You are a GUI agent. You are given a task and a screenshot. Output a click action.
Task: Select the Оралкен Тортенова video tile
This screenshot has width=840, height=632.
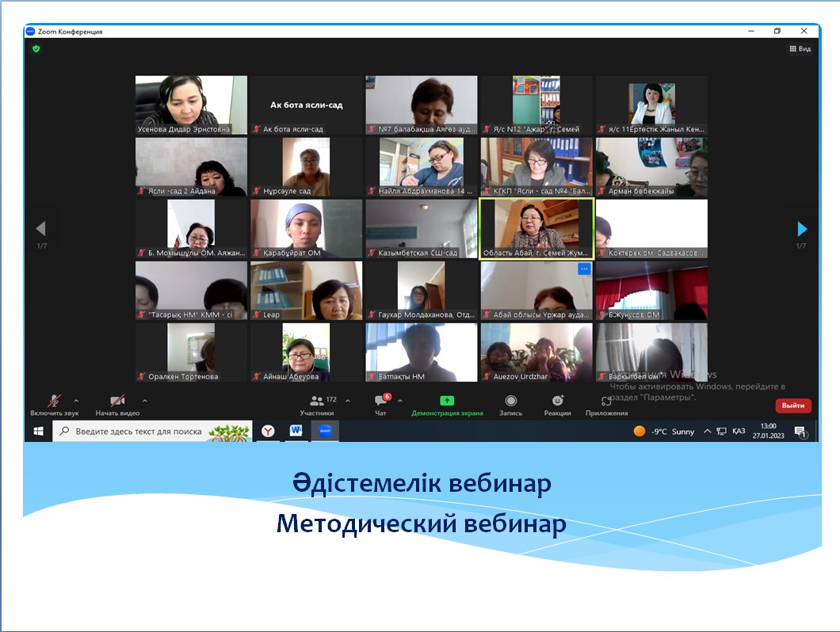coord(191,352)
